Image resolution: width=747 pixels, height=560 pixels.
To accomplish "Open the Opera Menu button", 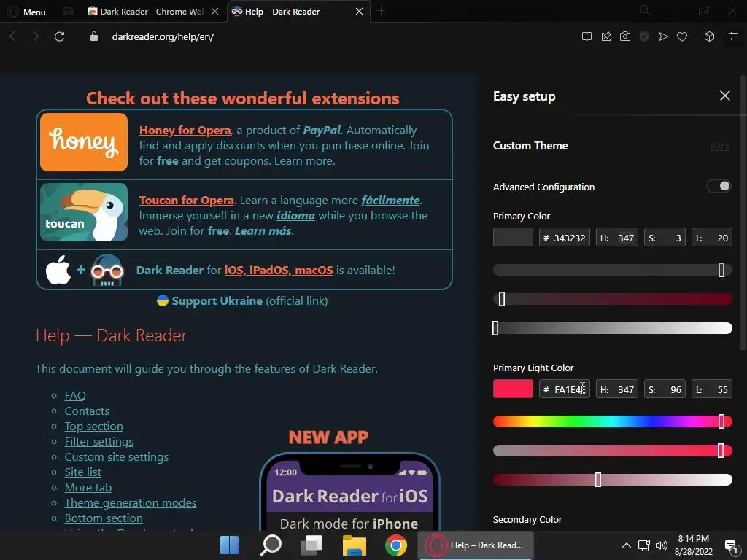I will [27, 12].
